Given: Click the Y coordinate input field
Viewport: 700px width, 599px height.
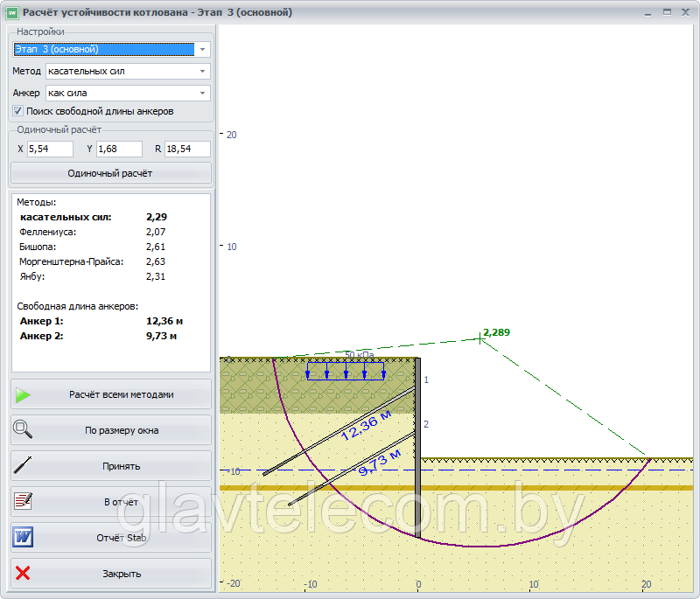Looking at the screenshot, I should point(119,149).
